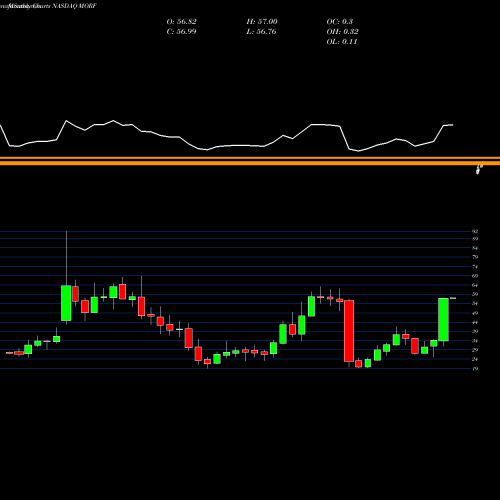Viewport: 500px width, 500px height.
Task: Click the last large green candlestick
Action: pyautogui.click(x=443, y=319)
